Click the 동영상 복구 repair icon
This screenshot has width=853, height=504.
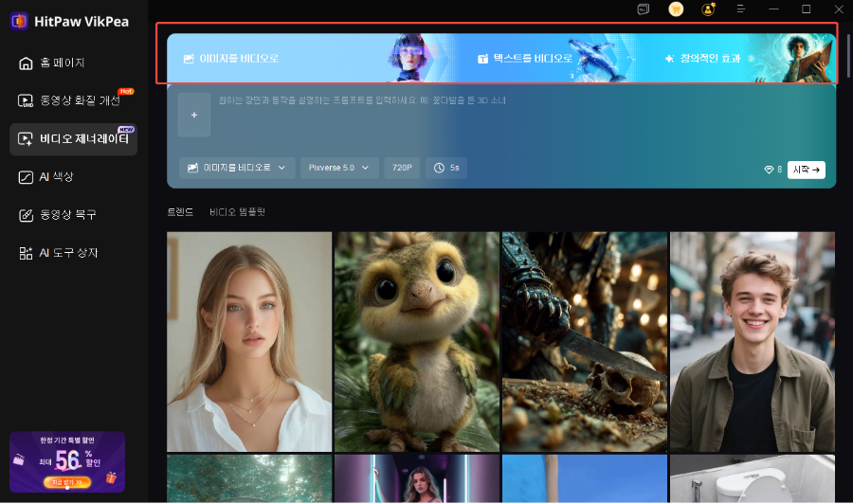(26, 215)
